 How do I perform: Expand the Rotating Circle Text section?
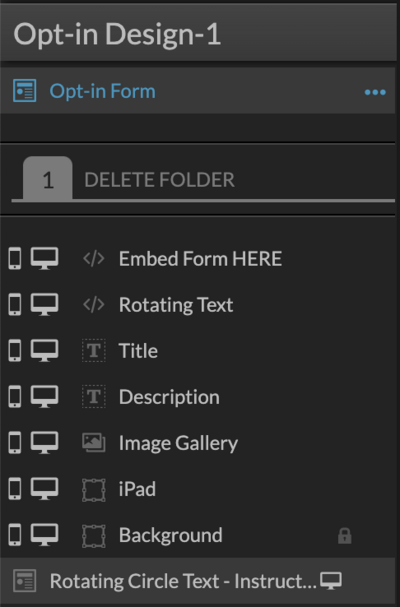(183, 581)
